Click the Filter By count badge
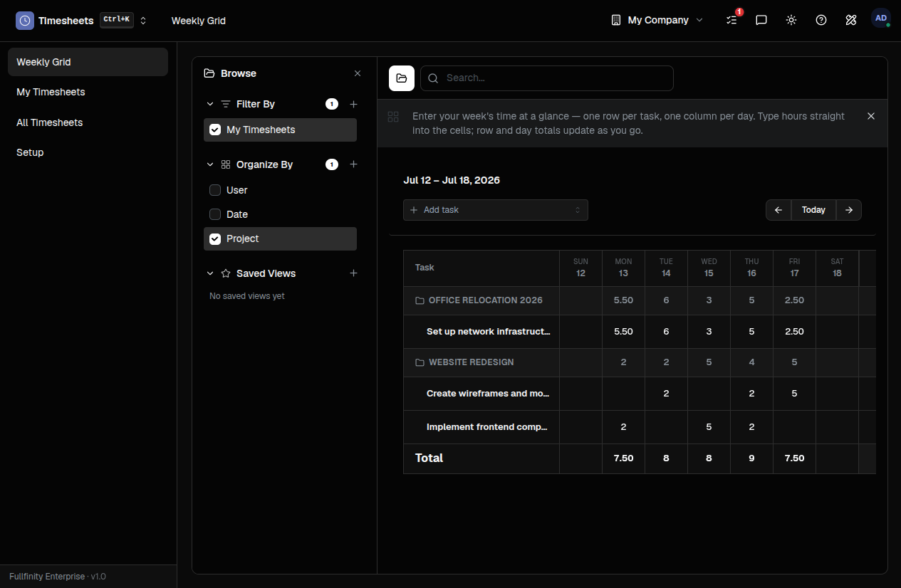 332,104
